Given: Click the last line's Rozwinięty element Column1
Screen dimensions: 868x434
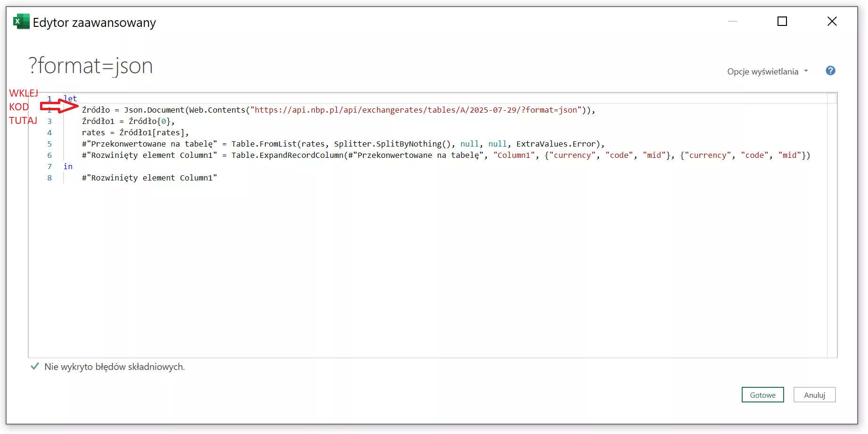Looking at the screenshot, I should pos(149,178).
